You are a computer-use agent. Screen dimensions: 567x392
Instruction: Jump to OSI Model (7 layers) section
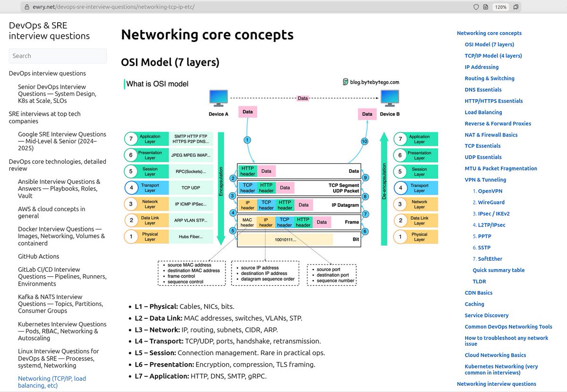coord(489,44)
